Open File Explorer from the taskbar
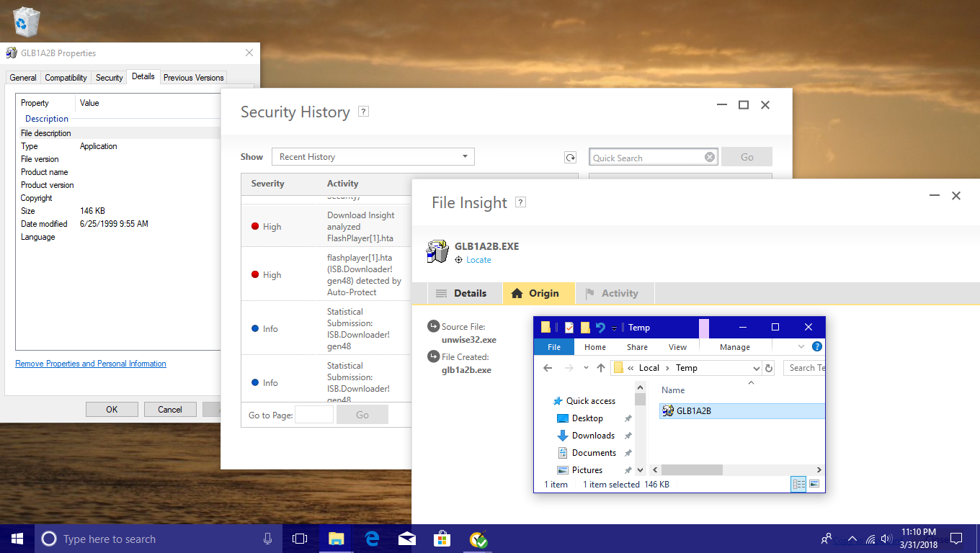980x553 pixels. (x=336, y=539)
